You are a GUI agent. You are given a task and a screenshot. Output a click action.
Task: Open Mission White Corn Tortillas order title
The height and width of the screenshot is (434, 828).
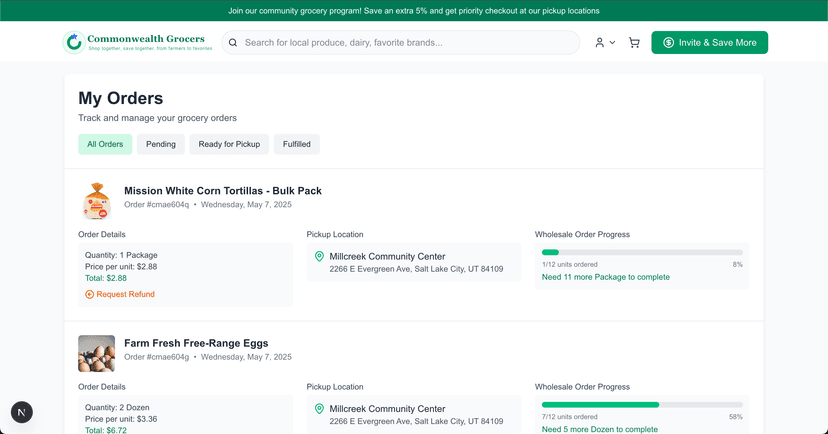[223, 191]
